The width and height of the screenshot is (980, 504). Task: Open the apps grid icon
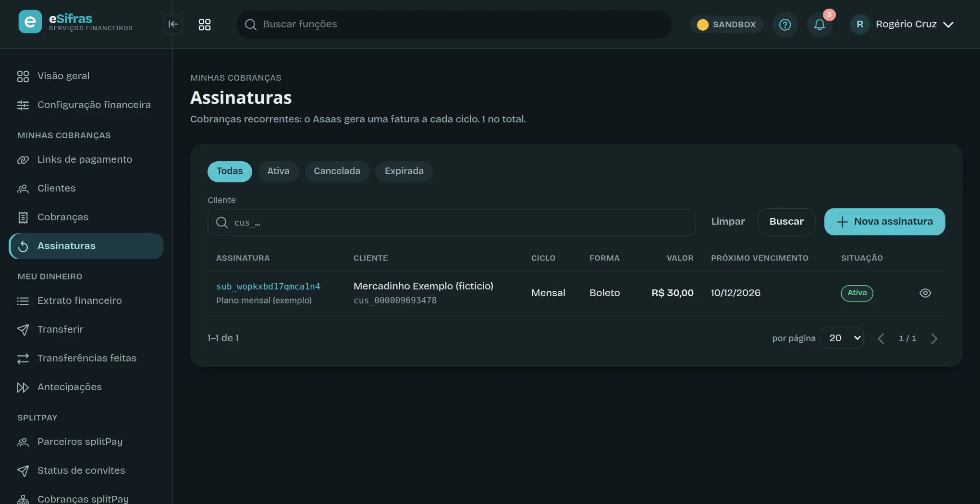click(x=205, y=24)
